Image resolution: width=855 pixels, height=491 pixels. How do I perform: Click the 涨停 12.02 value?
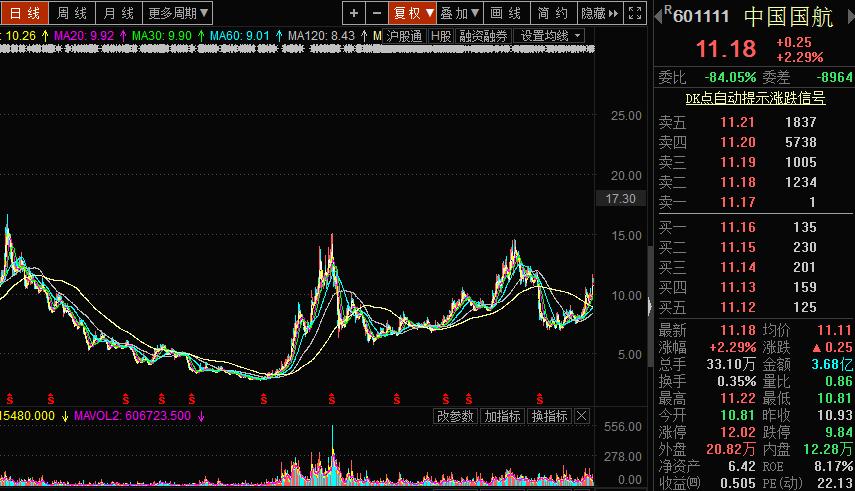click(738, 433)
